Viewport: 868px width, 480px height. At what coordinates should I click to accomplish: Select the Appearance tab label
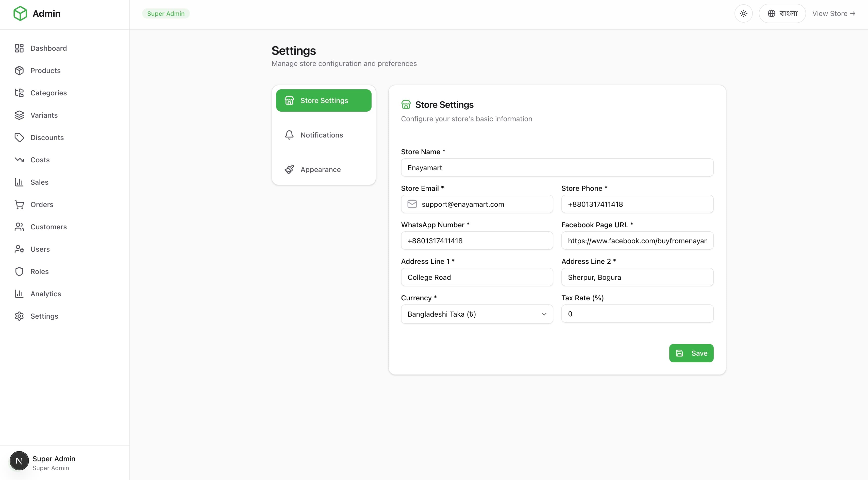tap(321, 169)
